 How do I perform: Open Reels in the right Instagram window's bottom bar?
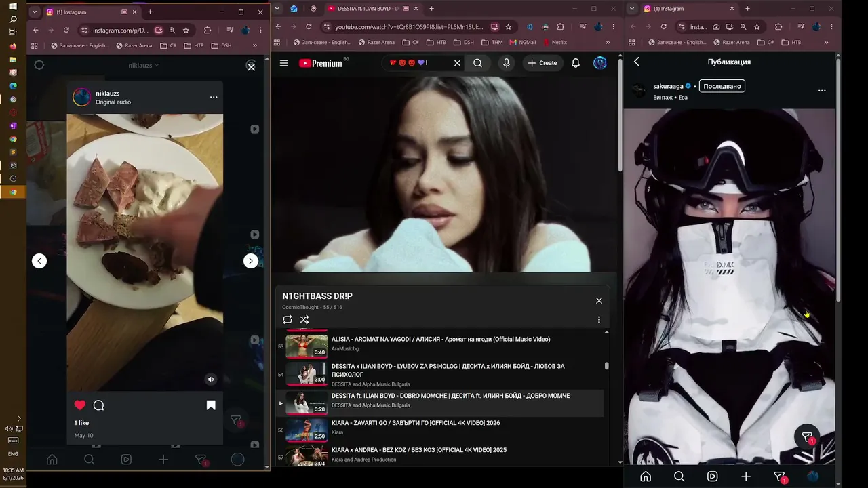coord(712,476)
